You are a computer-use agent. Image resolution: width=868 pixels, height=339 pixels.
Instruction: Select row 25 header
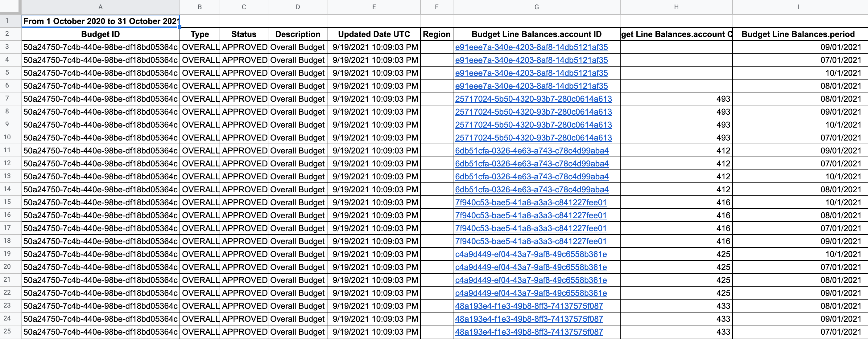[7, 331]
